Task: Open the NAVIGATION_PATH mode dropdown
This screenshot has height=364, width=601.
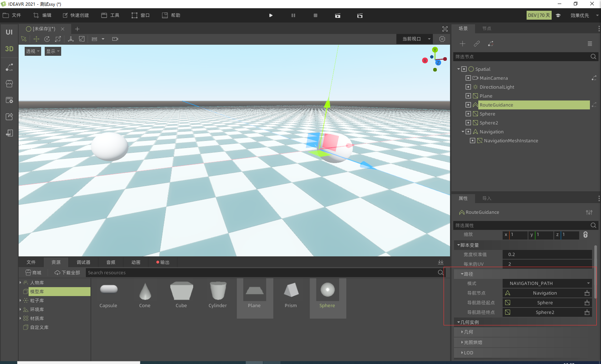Action: [547, 283]
